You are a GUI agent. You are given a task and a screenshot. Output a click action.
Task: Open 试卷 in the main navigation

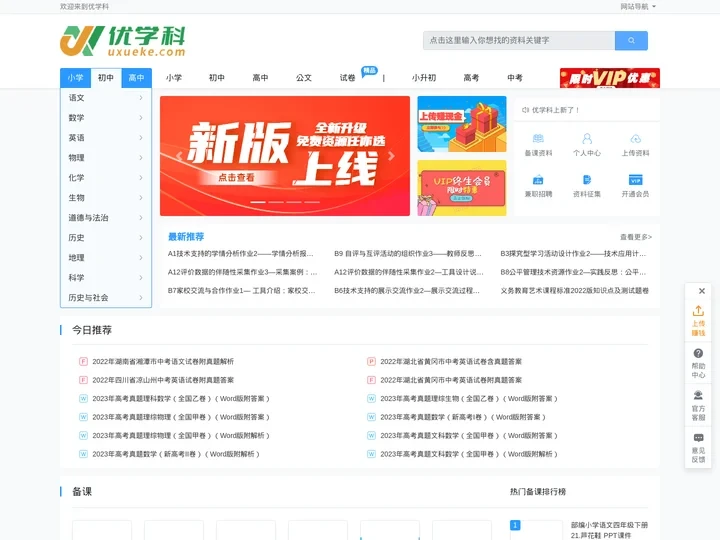click(347, 78)
